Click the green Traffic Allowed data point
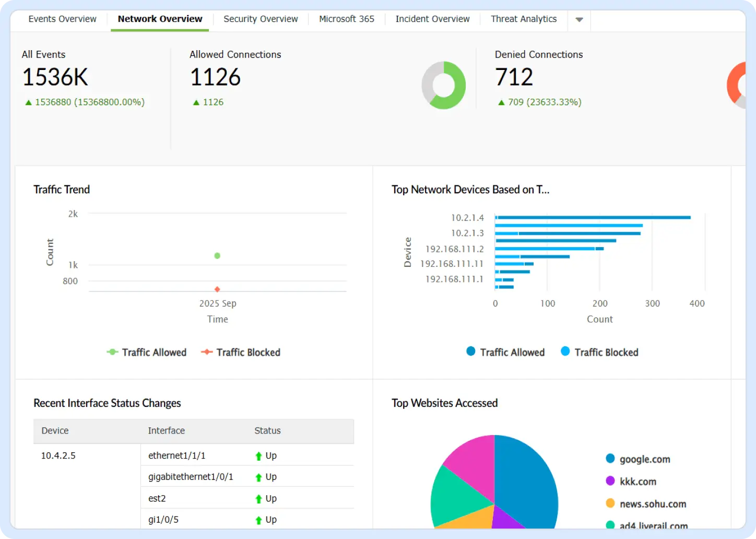This screenshot has width=756, height=539. (217, 256)
